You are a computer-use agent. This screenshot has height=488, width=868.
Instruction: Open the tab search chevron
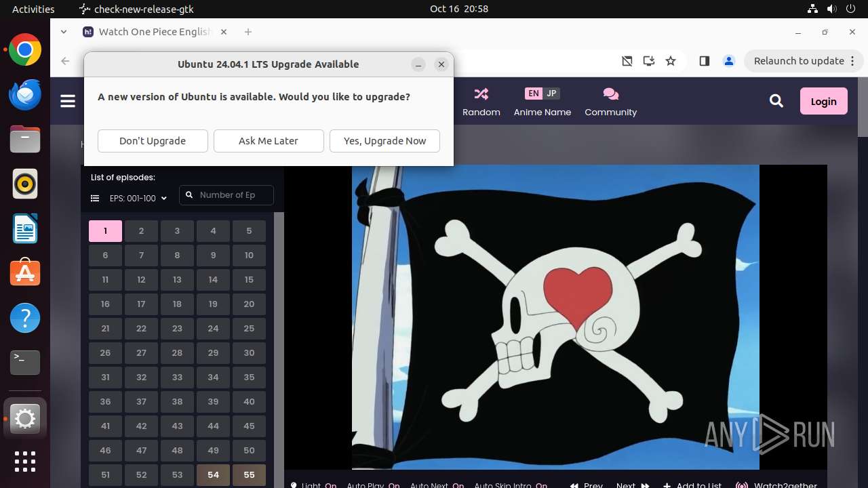click(x=64, y=32)
